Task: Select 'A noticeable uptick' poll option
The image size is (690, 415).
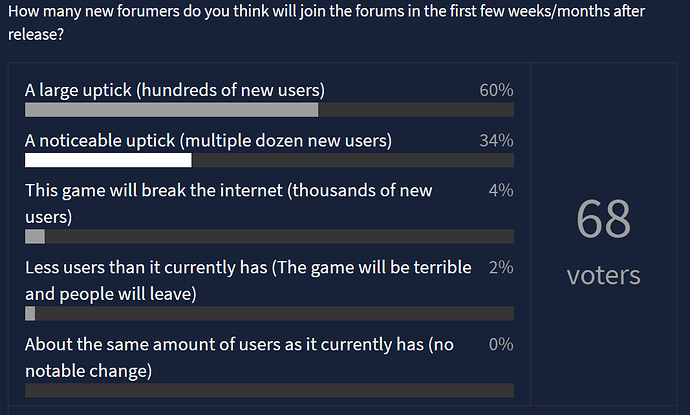Action: pos(208,141)
